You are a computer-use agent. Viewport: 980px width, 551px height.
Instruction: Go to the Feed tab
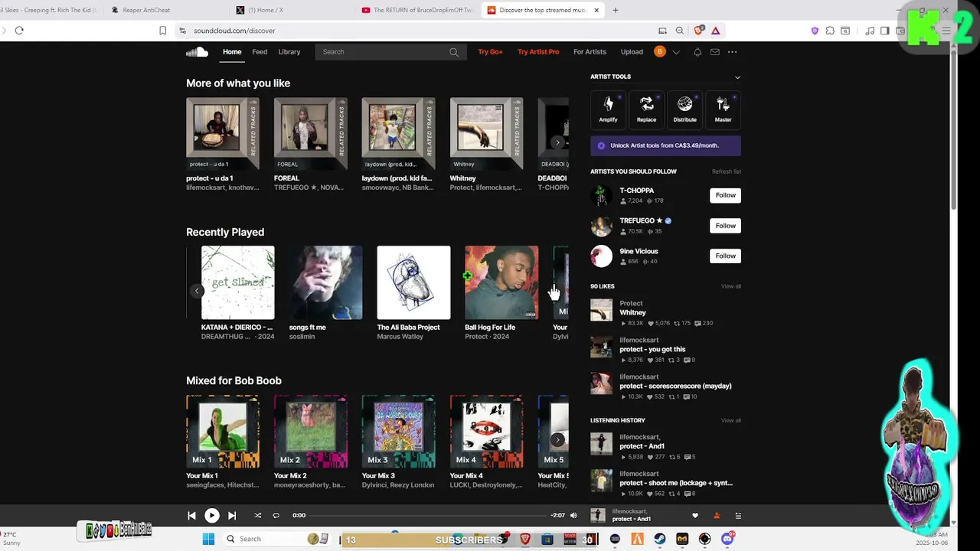tap(260, 52)
